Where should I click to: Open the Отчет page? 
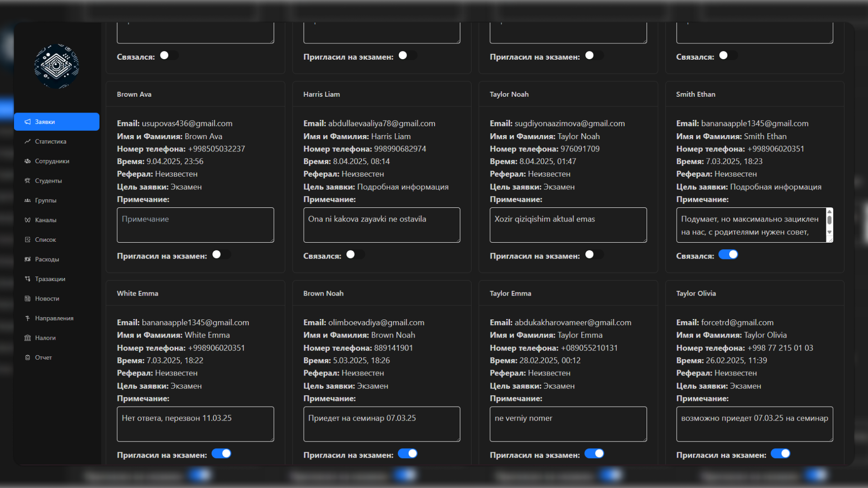[x=57, y=357]
